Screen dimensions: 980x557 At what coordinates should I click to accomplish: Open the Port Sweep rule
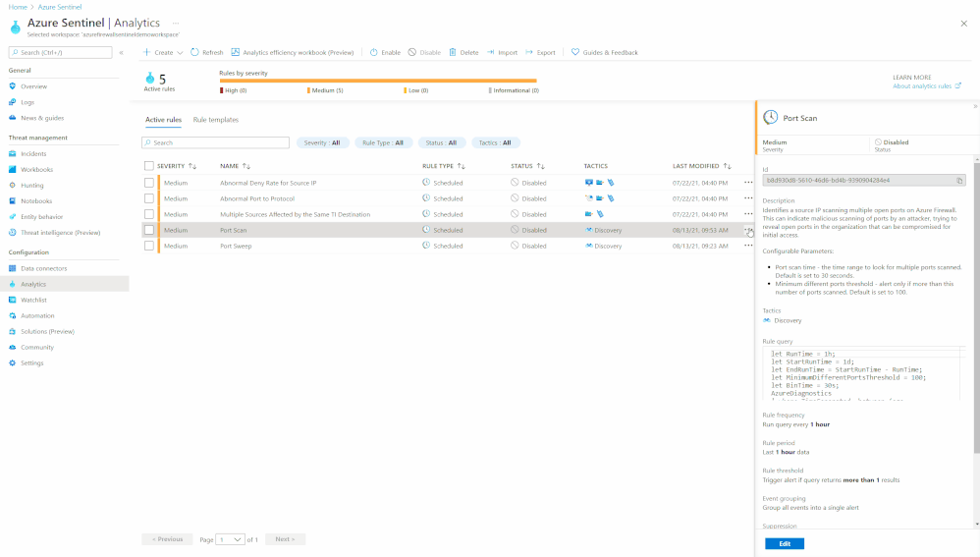tap(236, 246)
